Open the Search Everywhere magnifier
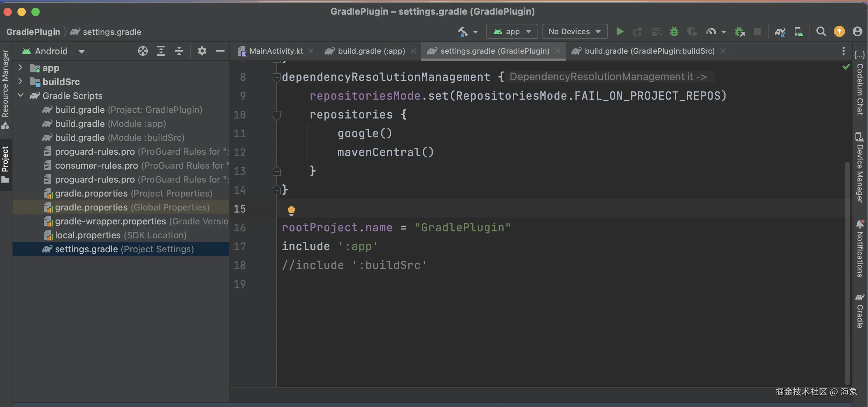 (821, 32)
